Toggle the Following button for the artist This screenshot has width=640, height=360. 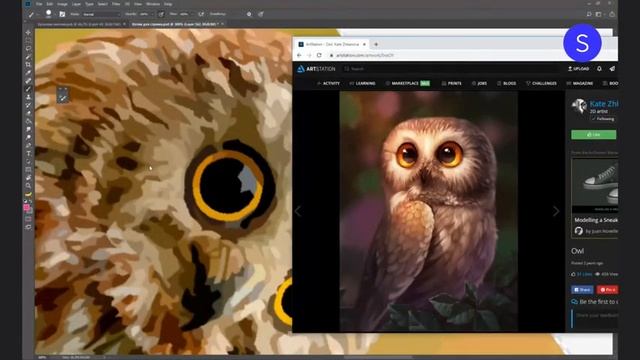603,119
